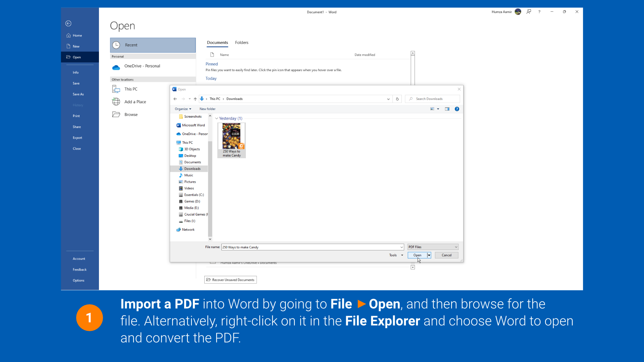This screenshot has width=644, height=362.
Task: Toggle the preview pane
Action: 447,109
